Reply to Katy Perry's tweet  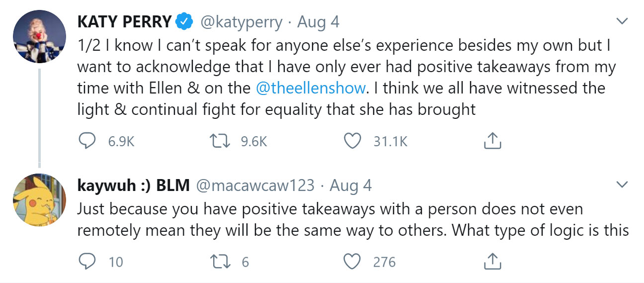(87, 142)
